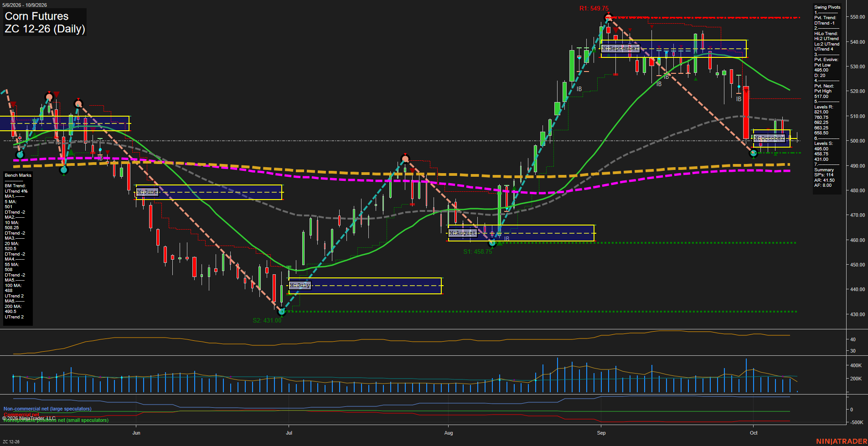Select the M:July monthly session label
The height and width of the screenshot is (446, 868).
[x=300, y=285]
